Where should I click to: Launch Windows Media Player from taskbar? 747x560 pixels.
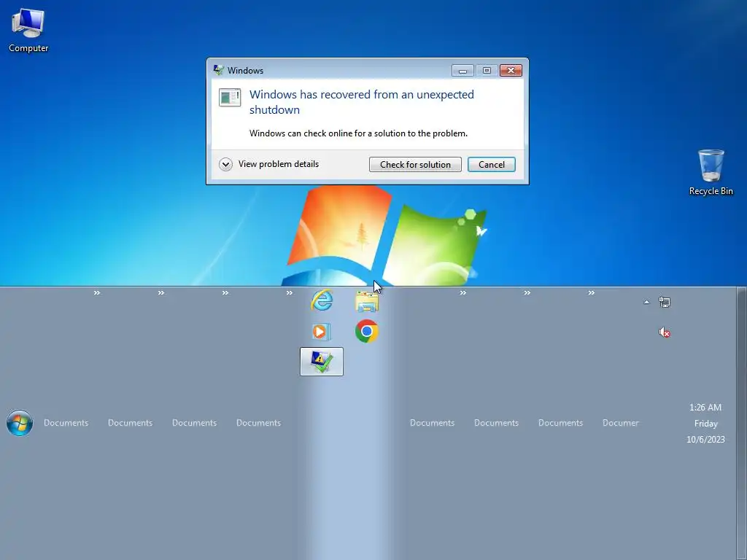[321, 332]
